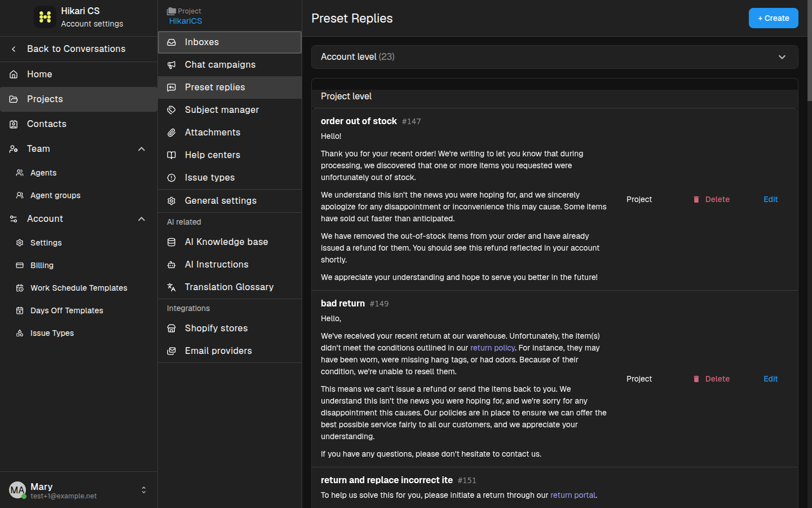Click the AI Knowledge base database icon
Image resolution: width=812 pixels, height=508 pixels.
pyautogui.click(x=171, y=242)
